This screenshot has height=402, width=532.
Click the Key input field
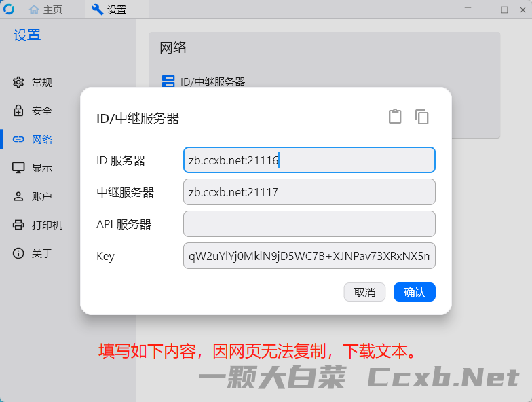pos(309,255)
